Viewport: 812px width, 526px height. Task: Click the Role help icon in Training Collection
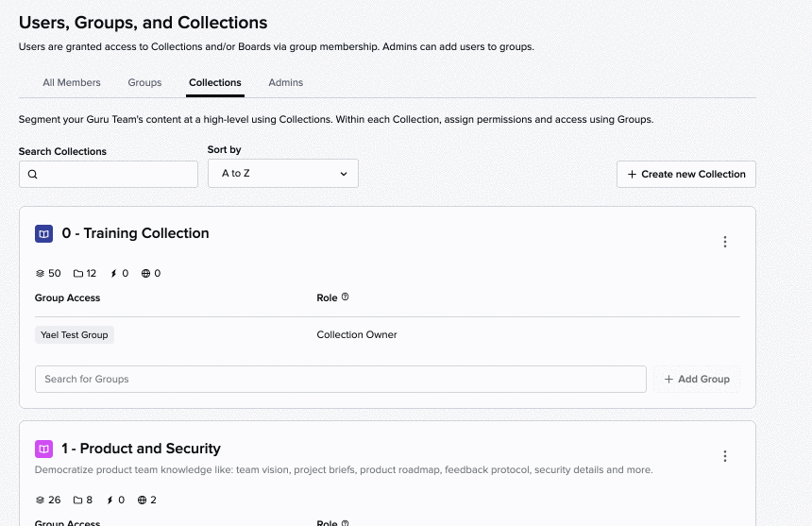(x=345, y=297)
